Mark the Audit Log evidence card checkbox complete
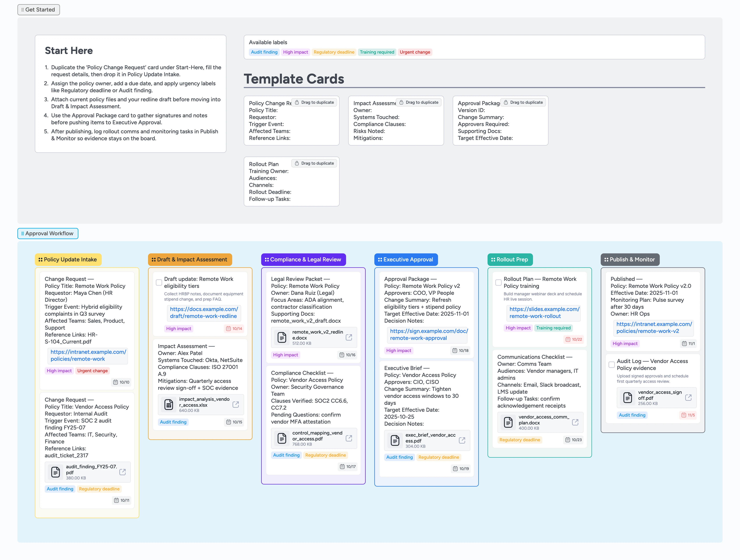This screenshot has height=560, width=740. click(611, 365)
